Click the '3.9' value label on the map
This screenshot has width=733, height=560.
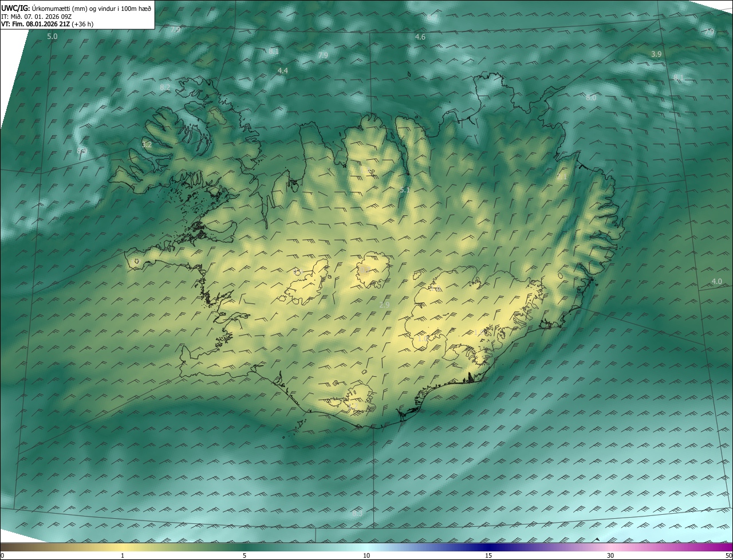656,54
